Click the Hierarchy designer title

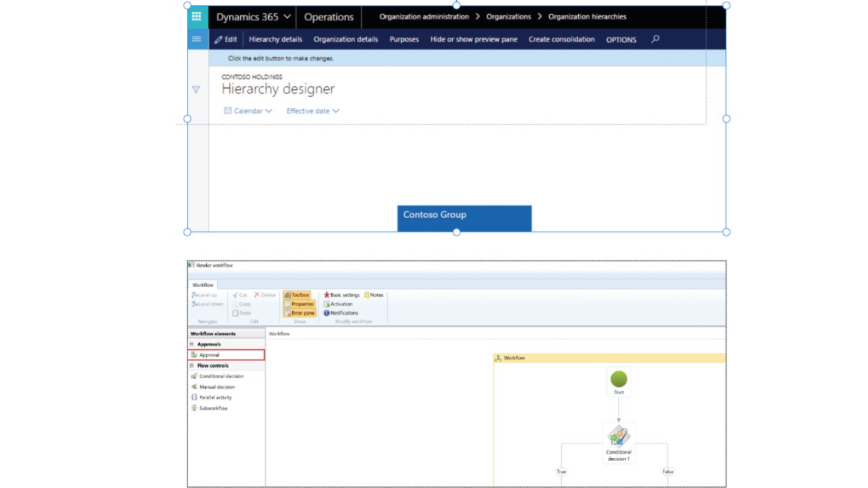point(278,89)
